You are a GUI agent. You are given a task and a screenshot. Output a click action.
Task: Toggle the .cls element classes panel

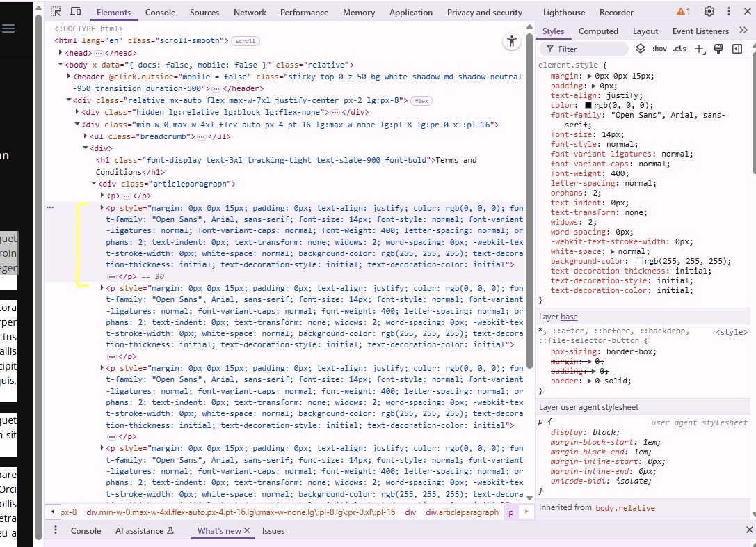(679, 49)
